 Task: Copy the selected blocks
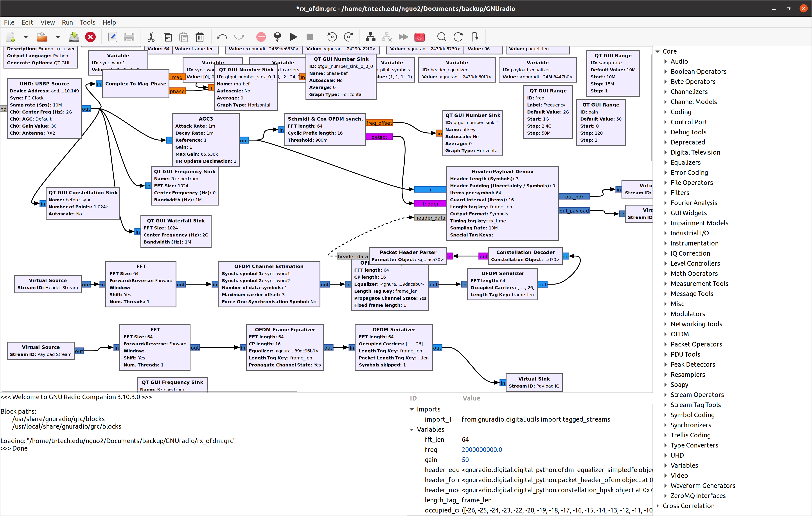pos(167,37)
